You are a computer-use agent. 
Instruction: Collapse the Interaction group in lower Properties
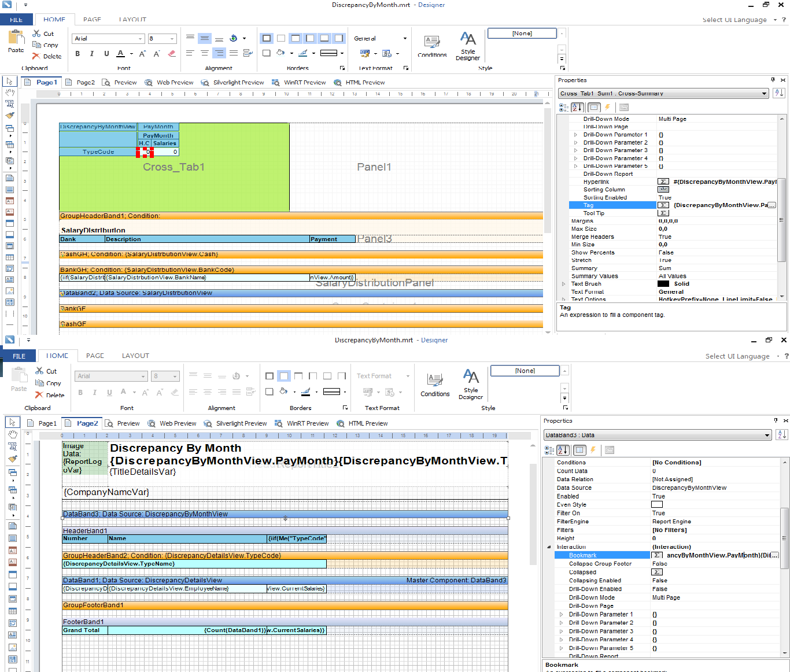(549, 547)
